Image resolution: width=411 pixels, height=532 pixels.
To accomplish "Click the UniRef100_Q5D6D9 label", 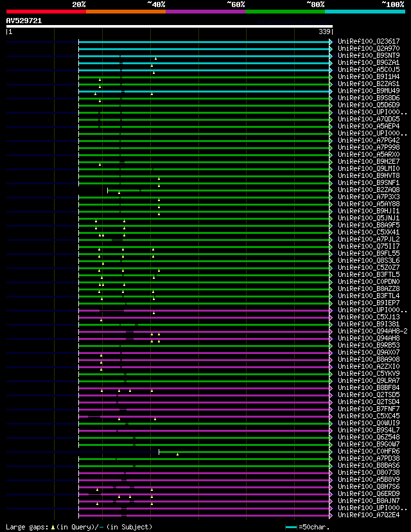I will [x=369, y=105].
